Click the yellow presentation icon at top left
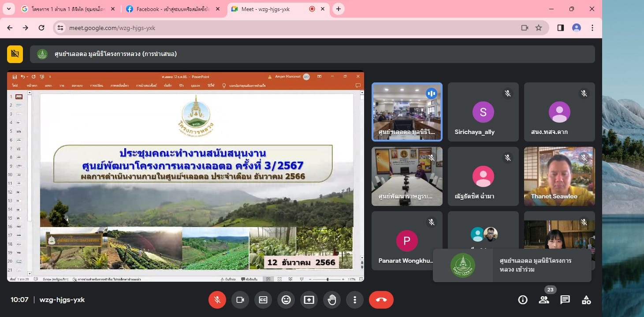 coord(15,54)
